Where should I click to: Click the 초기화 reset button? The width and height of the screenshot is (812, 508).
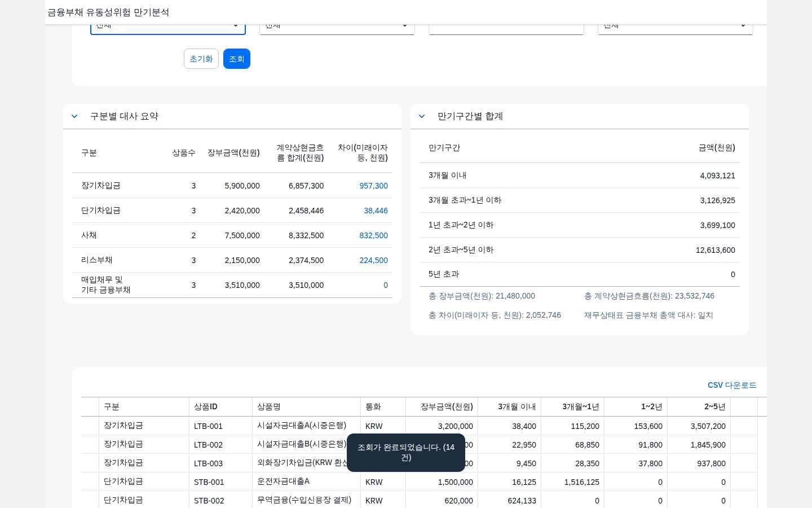(x=201, y=59)
